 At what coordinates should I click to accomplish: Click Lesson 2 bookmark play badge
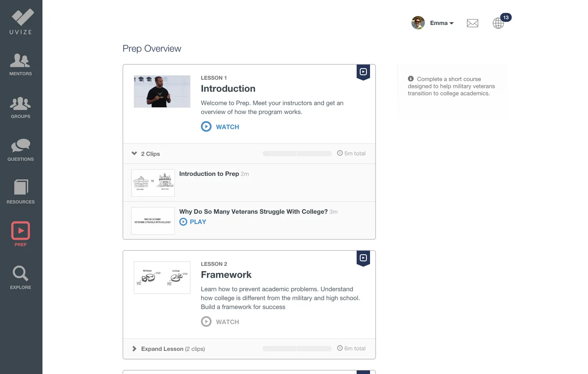point(363,258)
